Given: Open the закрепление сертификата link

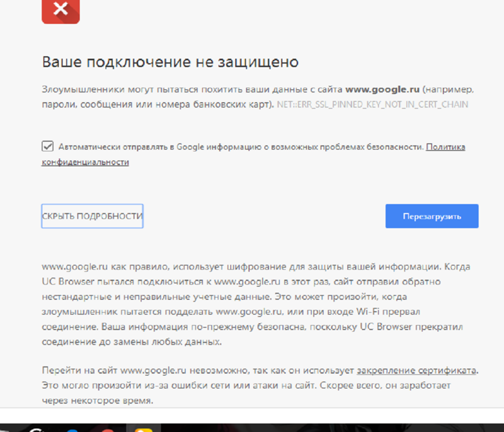Looking at the screenshot, I should 416,370.
